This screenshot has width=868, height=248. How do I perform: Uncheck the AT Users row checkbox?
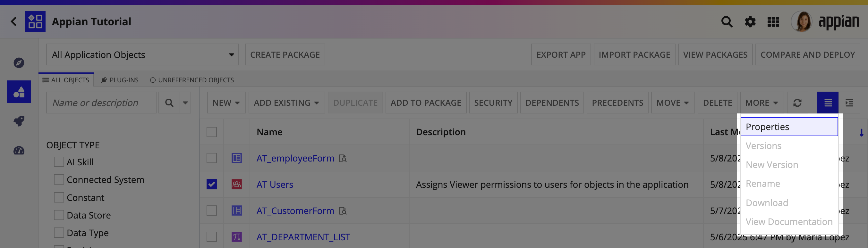[212, 185]
